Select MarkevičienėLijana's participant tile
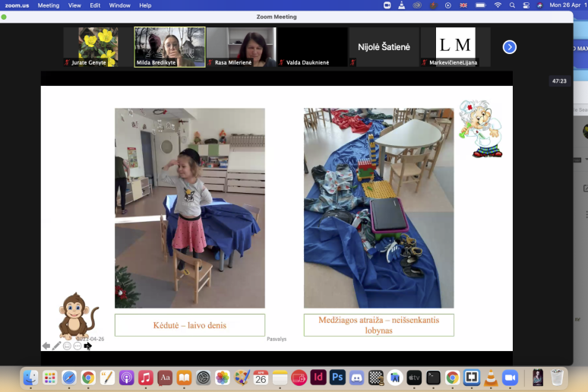Image resolution: width=588 pixels, height=392 pixels. (455, 47)
